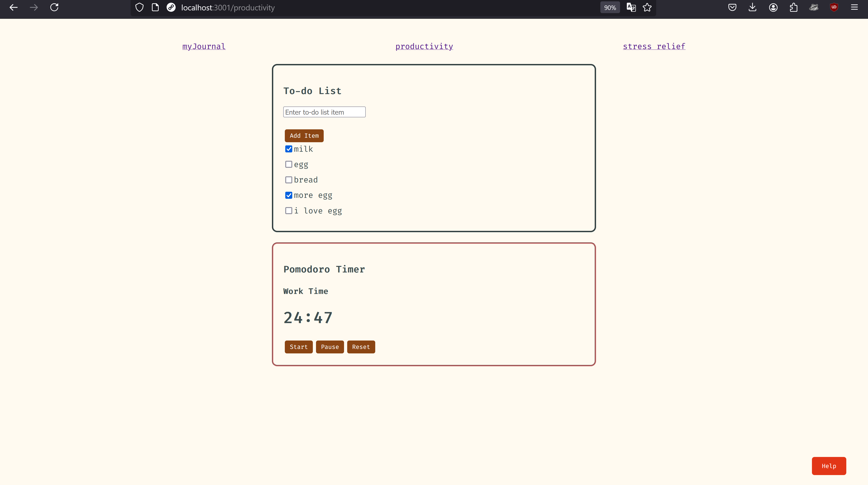Screen dimensions: 868x485
Task: Check the i love egg item
Action: click(289, 211)
